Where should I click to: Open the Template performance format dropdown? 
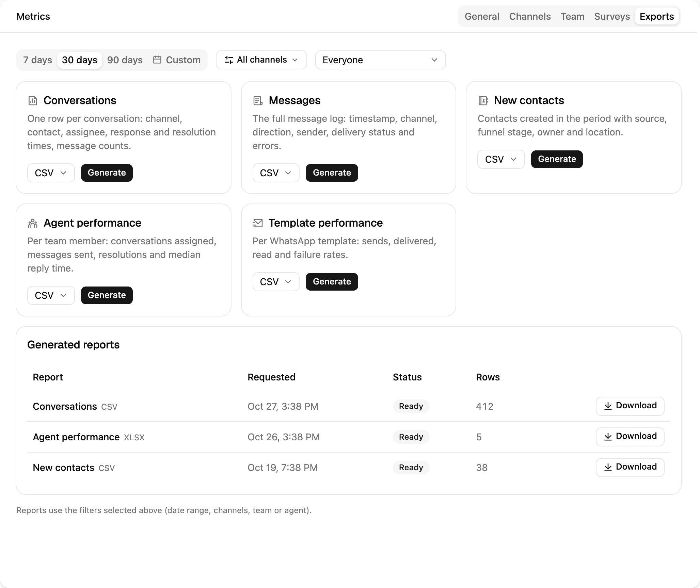pos(276,282)
